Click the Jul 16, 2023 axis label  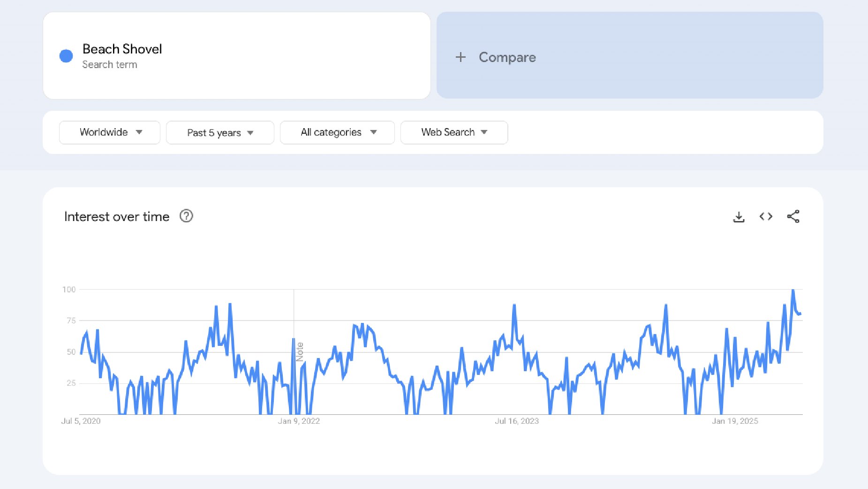[x=517, y=421]
